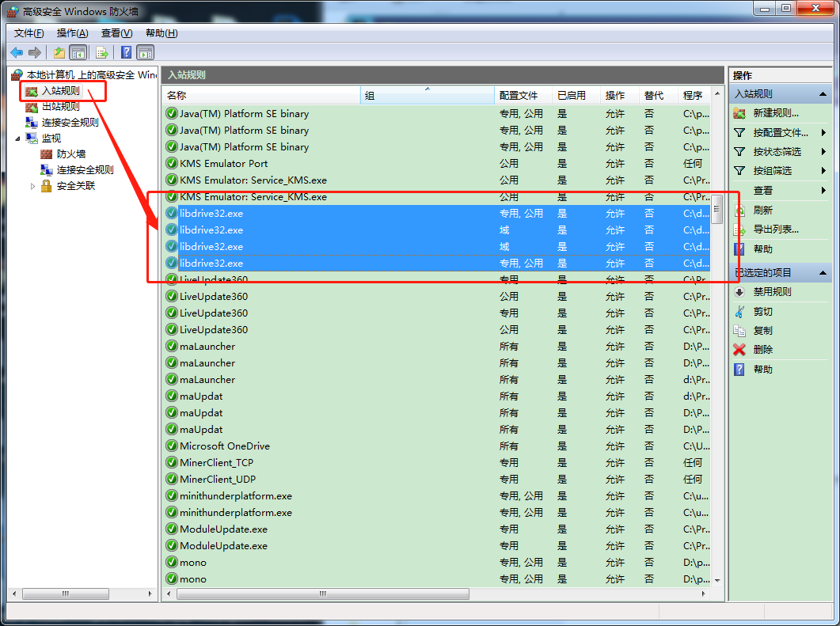This screenshot has width=840, height=626.
Task: Toggle the action pane toolbar icon
Action: (x=146, y=52)
